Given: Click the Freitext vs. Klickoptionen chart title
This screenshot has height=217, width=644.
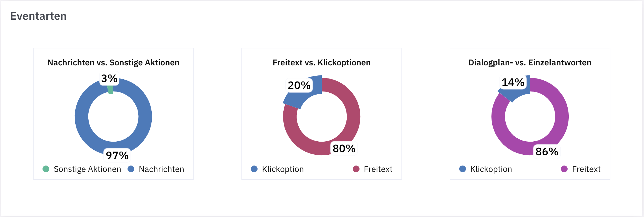Looking at the screenshot, I should tap(322, 63).
